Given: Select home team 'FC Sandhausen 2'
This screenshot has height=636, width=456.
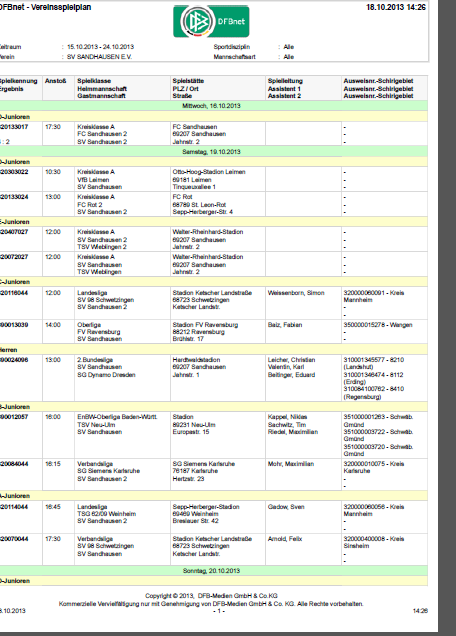Looking at the screenshot, I should 102,134.
